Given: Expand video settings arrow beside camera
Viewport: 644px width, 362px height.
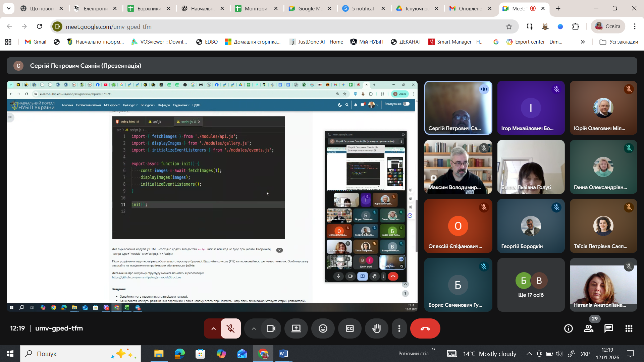Looking at the screenshot, I should (254, 328).
